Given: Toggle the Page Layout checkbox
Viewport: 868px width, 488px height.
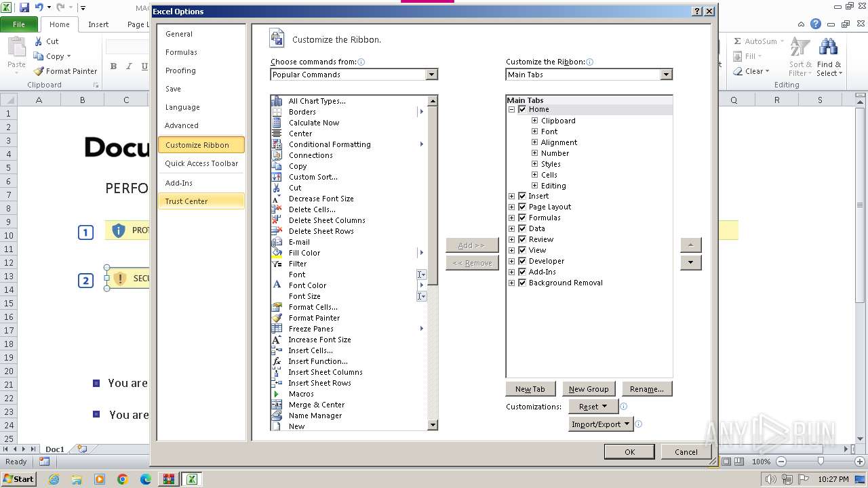Looking at the screenshot, I should [x=522, y=207].
